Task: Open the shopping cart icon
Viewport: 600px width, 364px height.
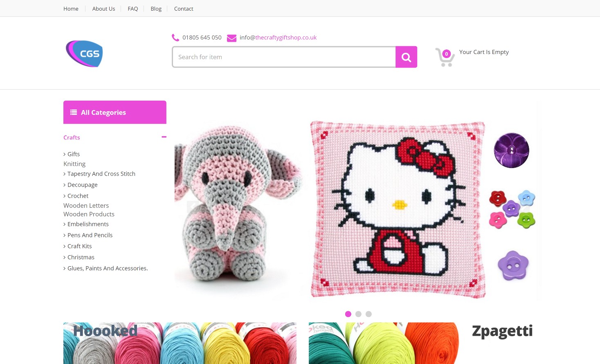Action: (445, 57)
